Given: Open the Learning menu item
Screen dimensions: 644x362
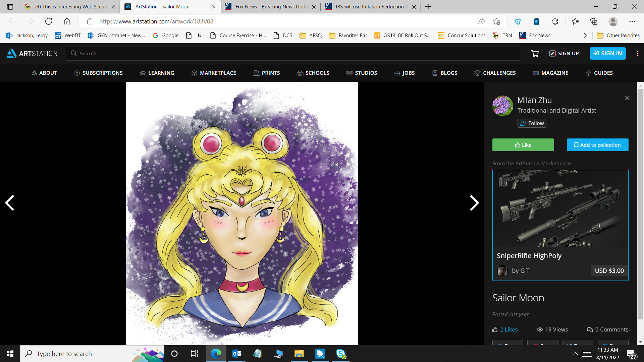Looking at the screenshot, I should (x=157, y=73).
